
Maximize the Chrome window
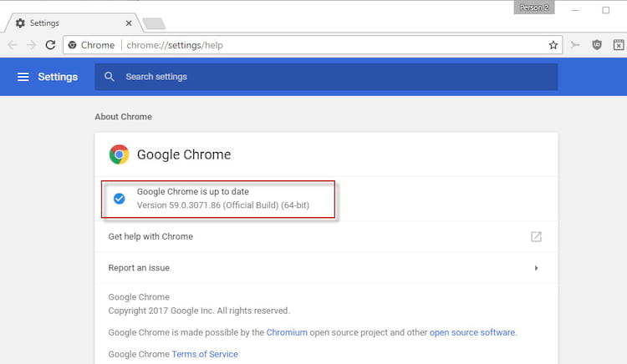point(606,10)
